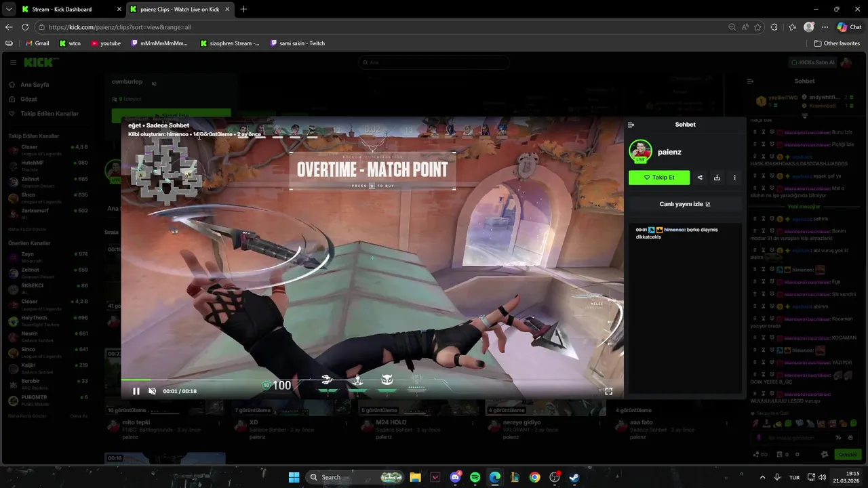Share the clip via share icon
Screen dimensions: 868x488
700,178
